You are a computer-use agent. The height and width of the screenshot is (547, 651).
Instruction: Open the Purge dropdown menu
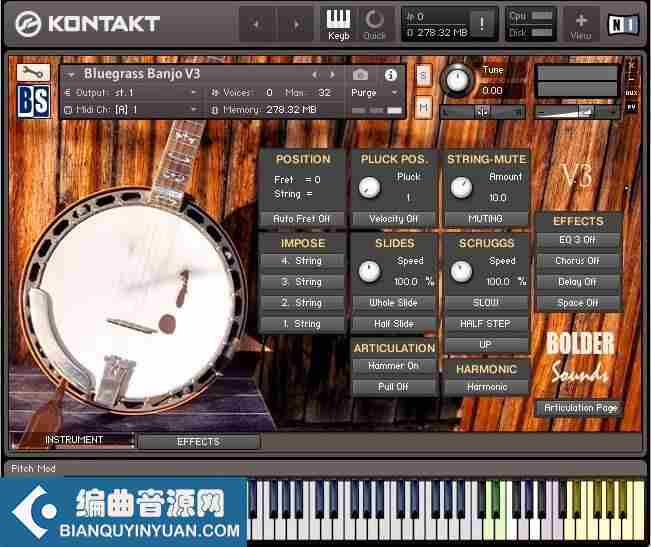coord(374,93)
